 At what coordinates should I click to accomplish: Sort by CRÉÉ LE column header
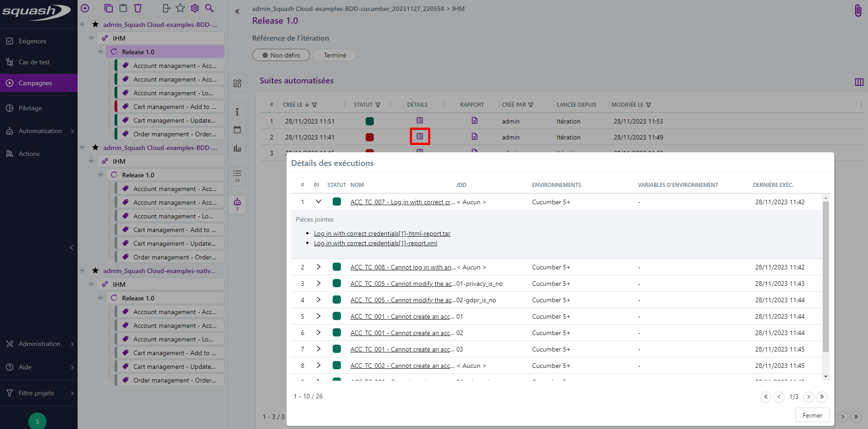(293, 105)
